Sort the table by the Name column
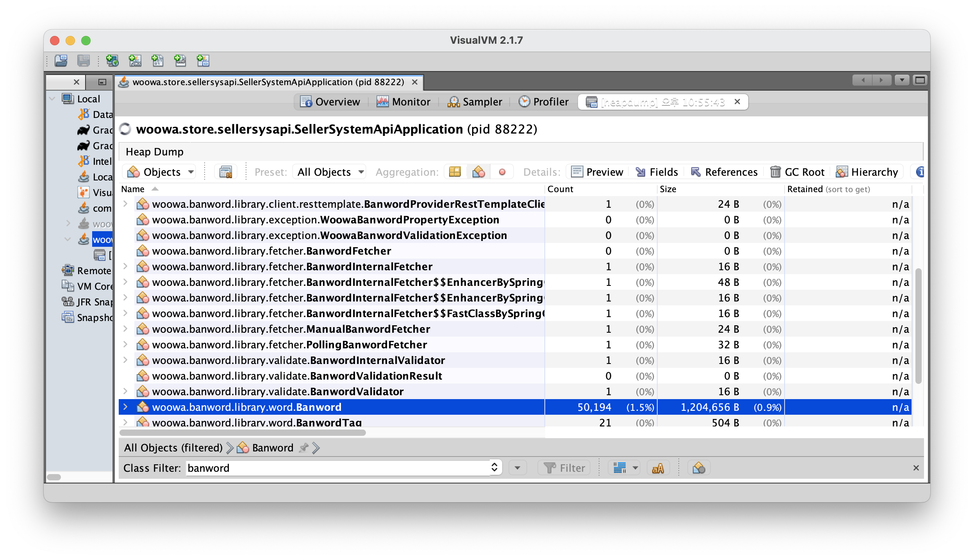The width and height of the screenshot is (974, 560). click(331, 189)
